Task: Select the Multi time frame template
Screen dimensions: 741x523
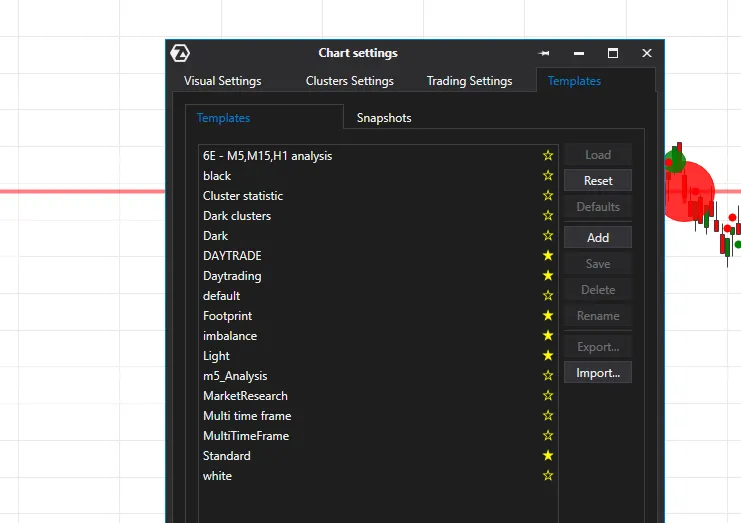Action: (x=247, y=416)
